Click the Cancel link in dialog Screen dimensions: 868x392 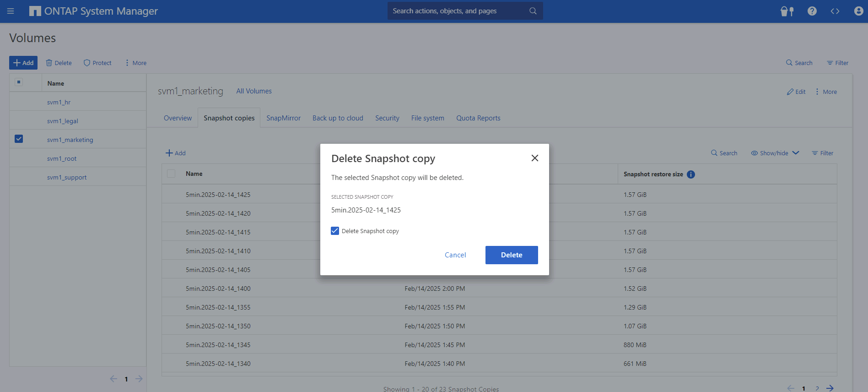tap(455, 255)
